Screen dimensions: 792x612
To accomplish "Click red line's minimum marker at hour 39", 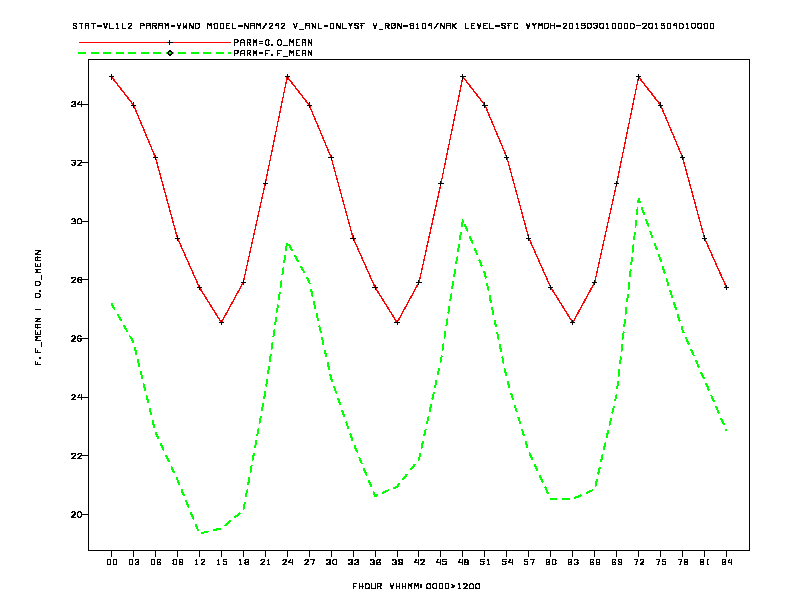I will (397, 322).
